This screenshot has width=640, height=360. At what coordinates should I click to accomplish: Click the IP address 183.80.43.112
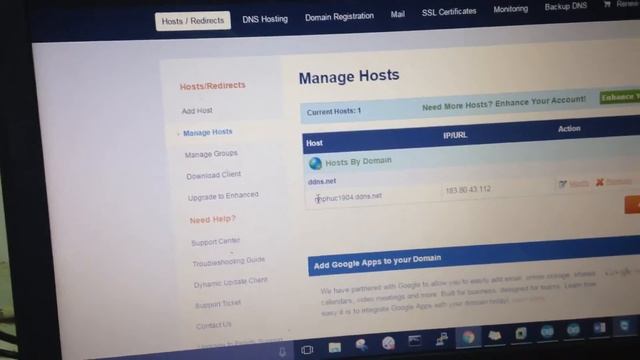click(x=468, y=190)
